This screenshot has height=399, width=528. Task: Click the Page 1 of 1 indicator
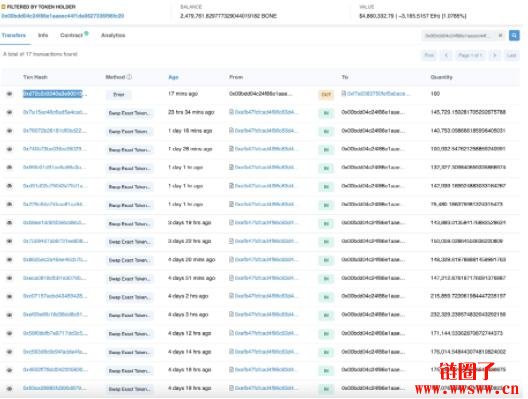[x=470, y=55]
